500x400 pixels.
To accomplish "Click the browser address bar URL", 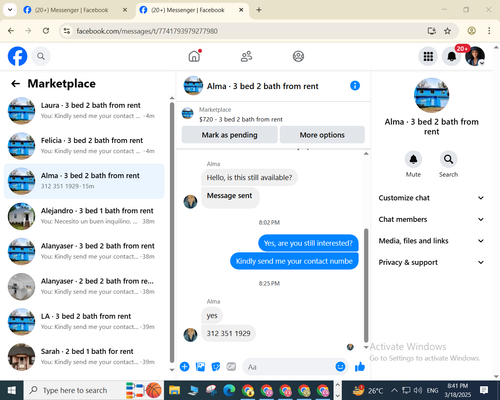I will 147,31.
